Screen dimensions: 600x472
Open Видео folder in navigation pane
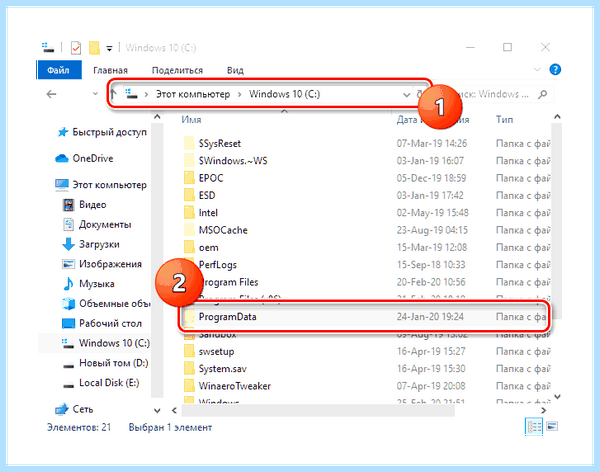coord(93,205)
